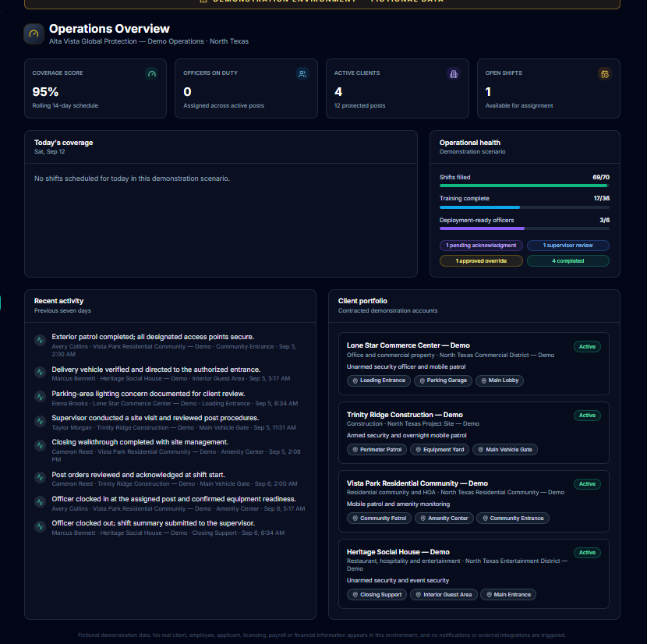The image size is (647, 644).
Task: Click activity icon beside Exterior patrol completed
Action: coord(40,341)
